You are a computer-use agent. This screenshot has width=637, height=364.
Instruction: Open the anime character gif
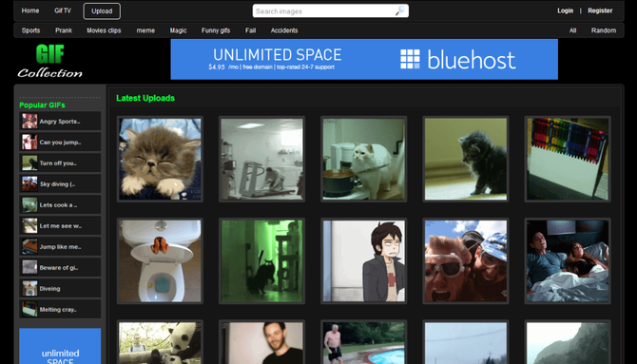click(364, 260)
